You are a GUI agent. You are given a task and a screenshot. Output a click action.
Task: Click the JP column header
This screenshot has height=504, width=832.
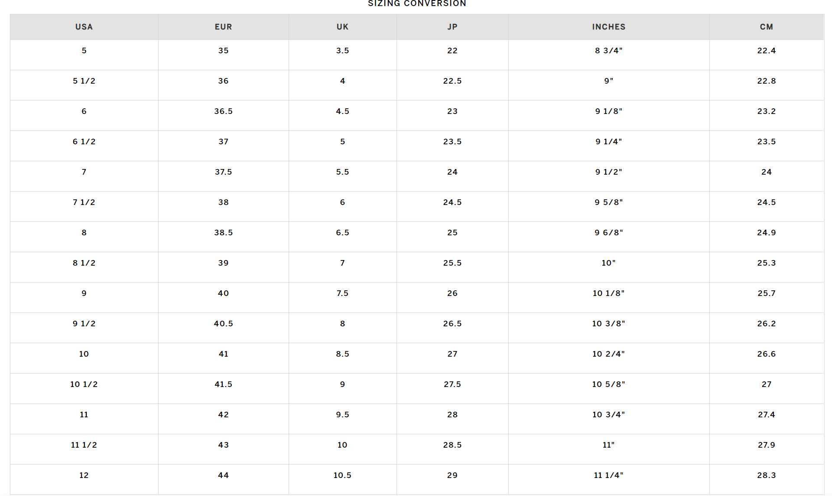click(x=452, y=27)
